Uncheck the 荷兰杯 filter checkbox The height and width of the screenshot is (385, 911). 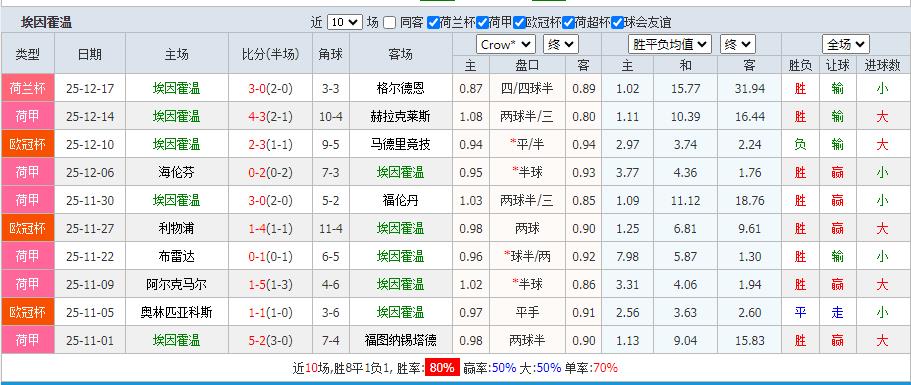click(x=433, y=23)
